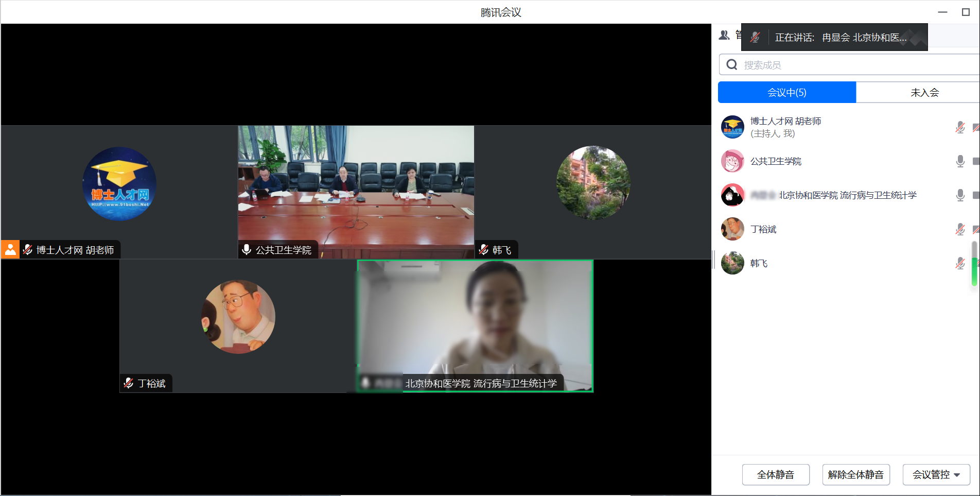Minimize the 腾讯会议 window

tap(942, 12)
